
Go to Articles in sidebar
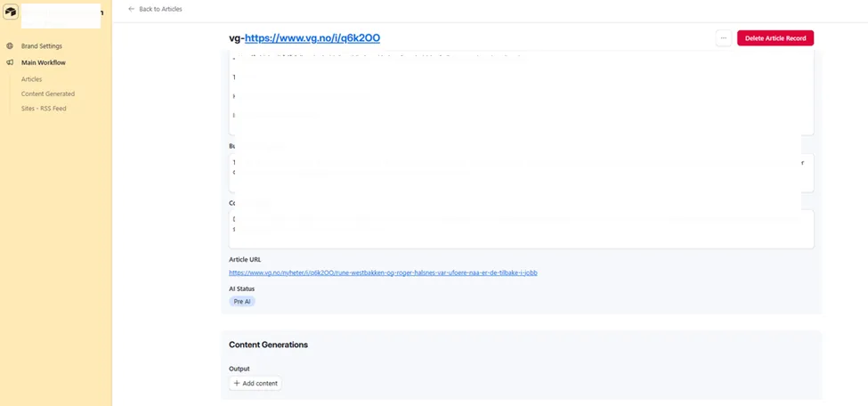31,79
